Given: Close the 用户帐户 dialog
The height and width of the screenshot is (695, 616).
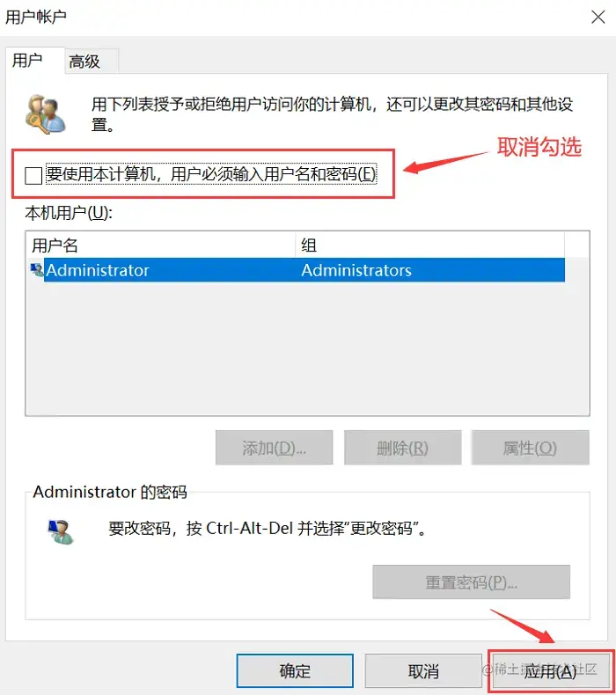Looking at the screenshot, I should (x=598, y=18).
